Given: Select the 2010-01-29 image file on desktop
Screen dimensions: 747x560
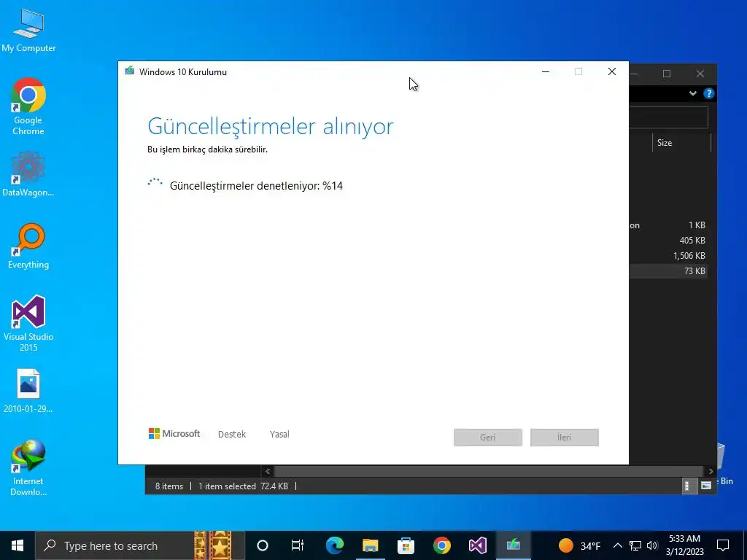Looking at the screenshot, I should (28, 391).
